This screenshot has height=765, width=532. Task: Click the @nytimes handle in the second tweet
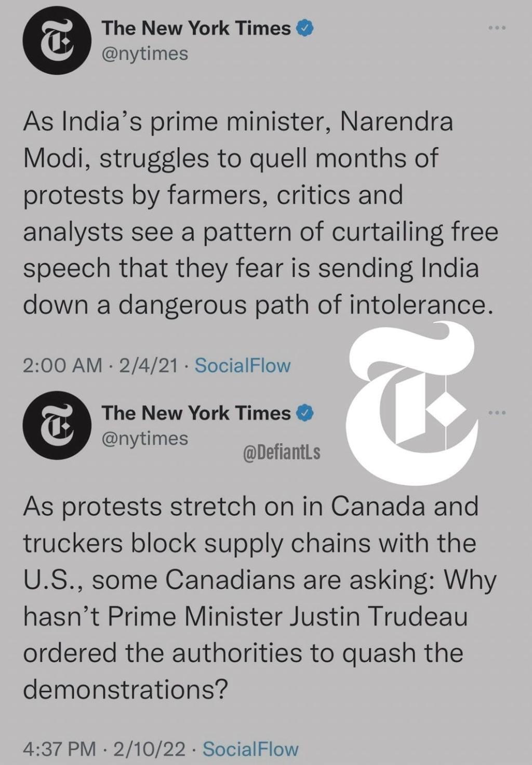pyautogui.click(x=145, y=439)
